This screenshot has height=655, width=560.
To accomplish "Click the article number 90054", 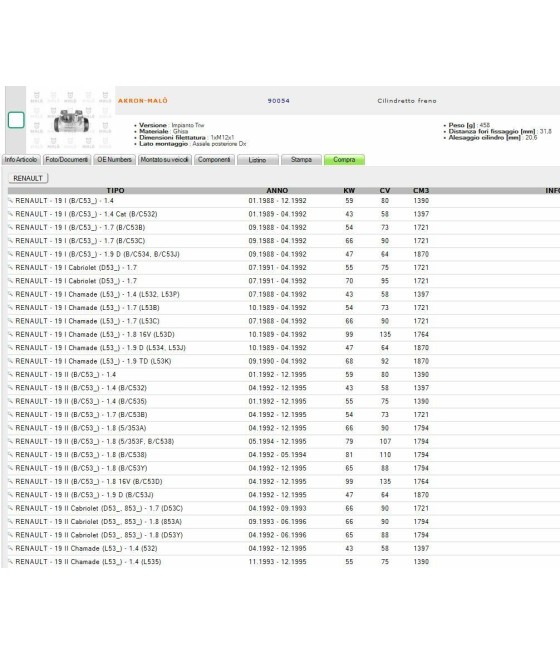I will pyautogui.click(x=279, y=101).
